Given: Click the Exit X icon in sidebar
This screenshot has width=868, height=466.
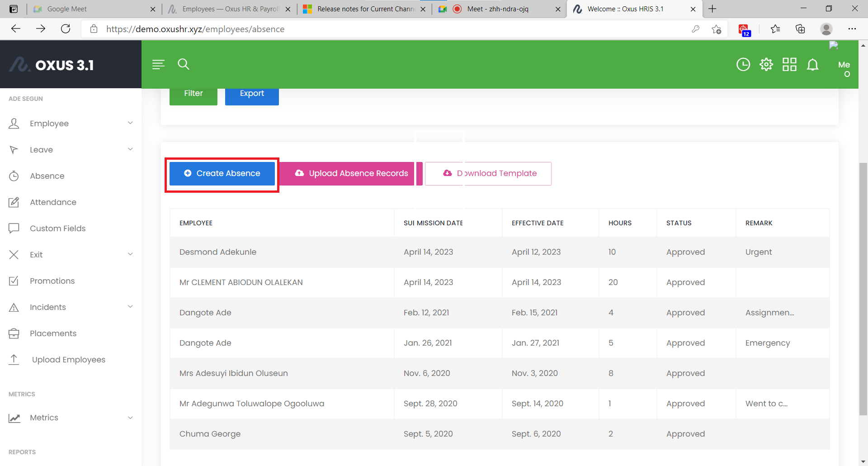Looking at the screenshot, I should pos(14,255).
